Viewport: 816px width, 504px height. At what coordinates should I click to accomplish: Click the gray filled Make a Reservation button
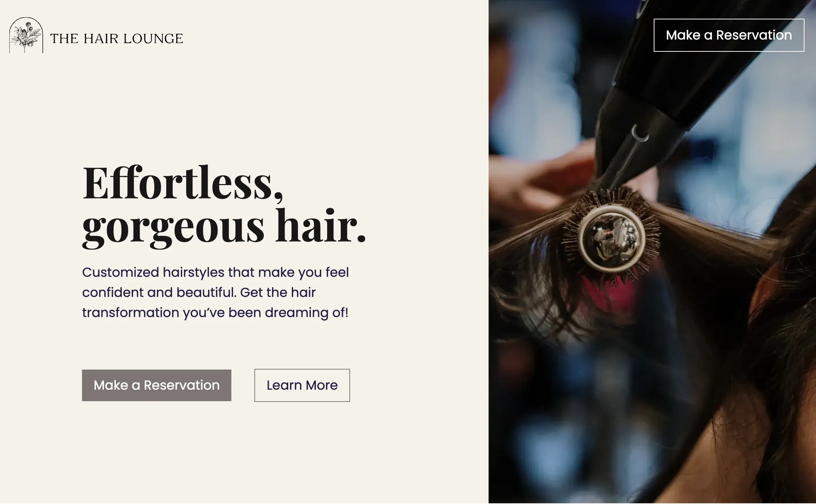pyautogui.click(x=157, y=385)
